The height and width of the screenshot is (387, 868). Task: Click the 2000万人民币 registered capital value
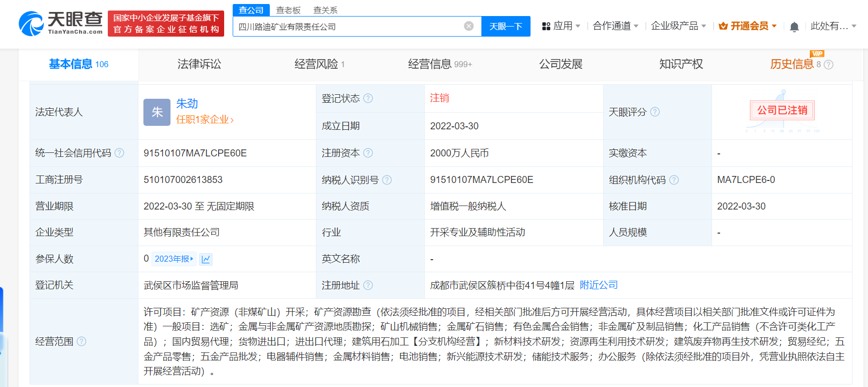[x=459, y=153]
